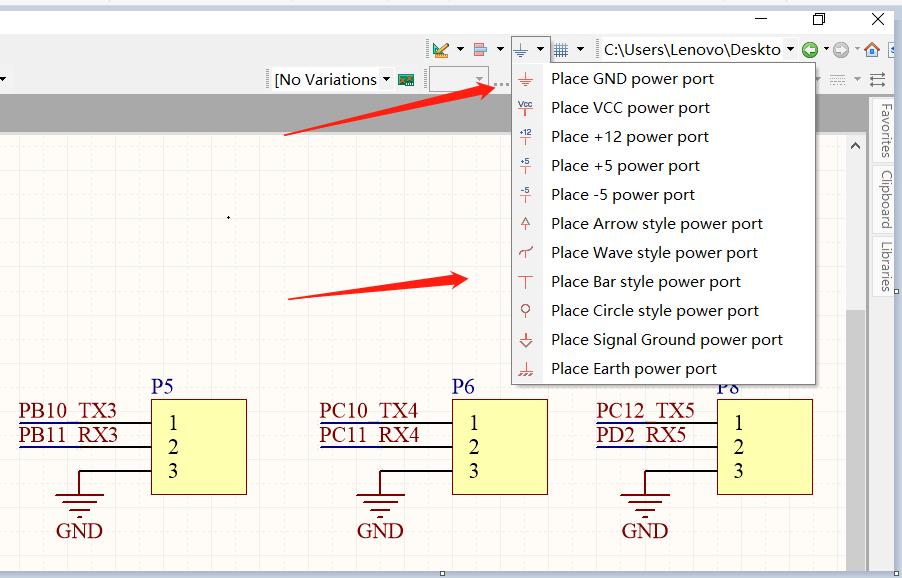The height and width of the screenshot is (578, 902).
Task: Expand the Grids dropdown arrow
Action: (x=580, y=49)
